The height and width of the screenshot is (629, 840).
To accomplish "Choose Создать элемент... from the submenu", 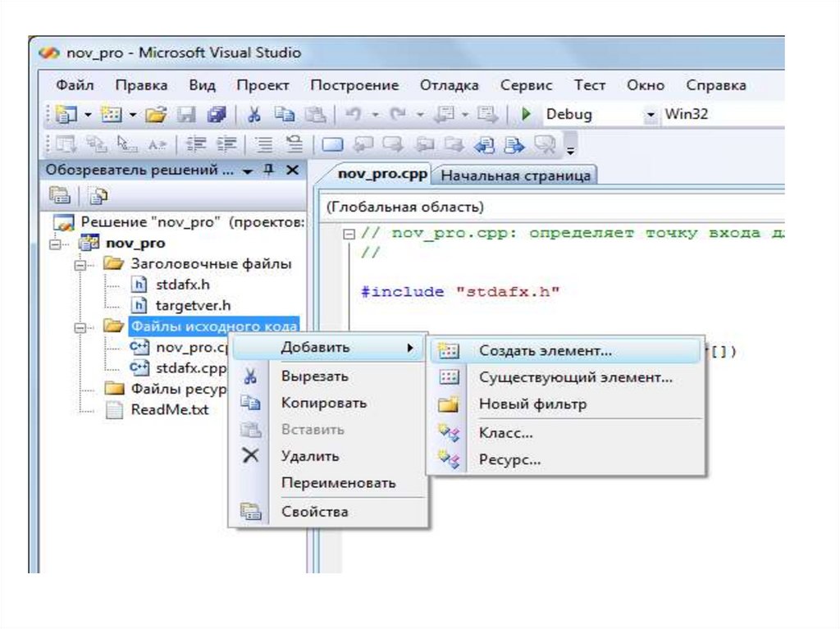I will coord(545,350).
